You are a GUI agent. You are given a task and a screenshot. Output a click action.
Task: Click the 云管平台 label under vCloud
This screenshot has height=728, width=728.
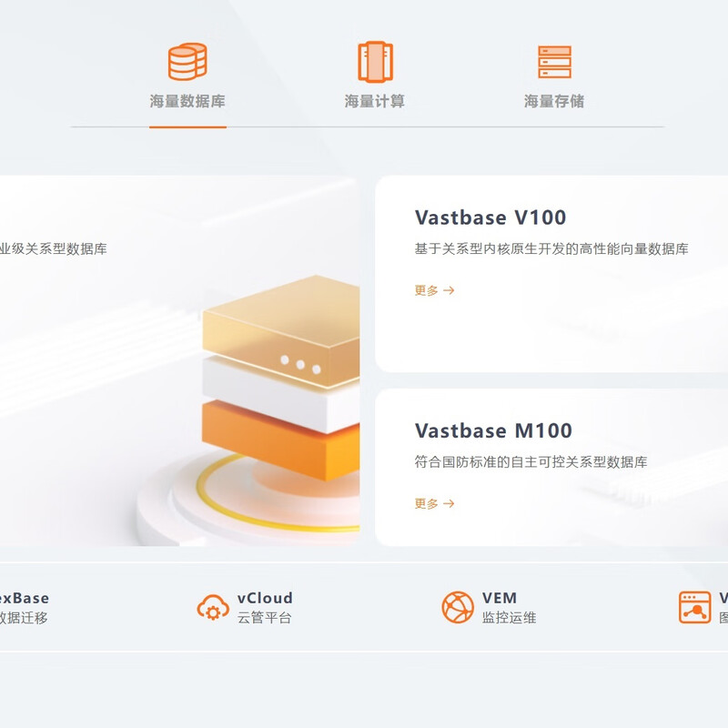[264, 615]
